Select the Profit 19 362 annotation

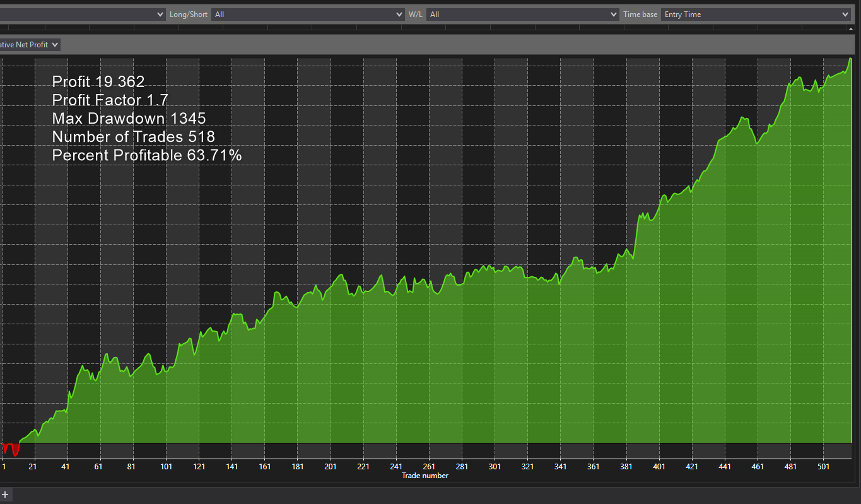pyautogui.click(x=98, y=81)
